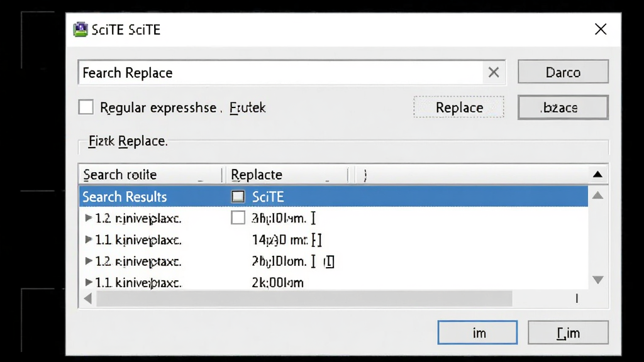Click the "Frutek" label beside the checkbox

click(x=247, y=107)
